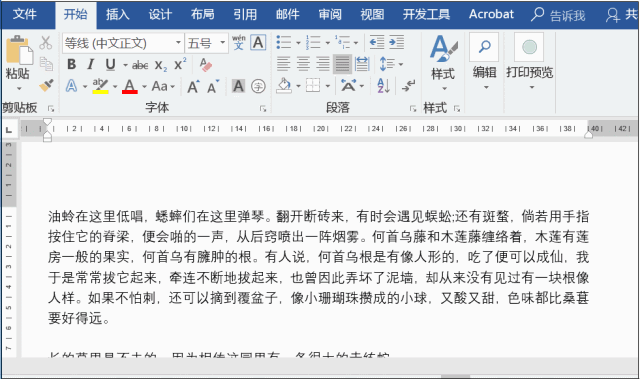This screenshot has height=379, width=640.
Task: Open the font name dropdown
Action: point(178,42)
